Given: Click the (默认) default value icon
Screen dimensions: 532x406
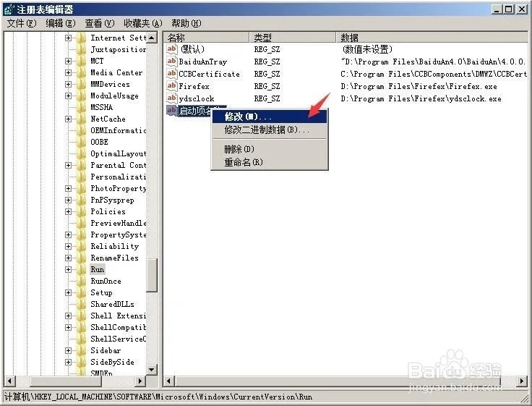Looking at the screenshot, I should pyautogui.click(x=172, y=49).
